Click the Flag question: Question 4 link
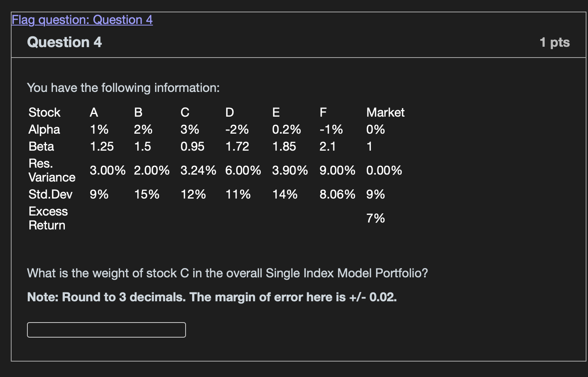Image resolution: width=588 pixels, height=377 pixels. coord(82,20)
